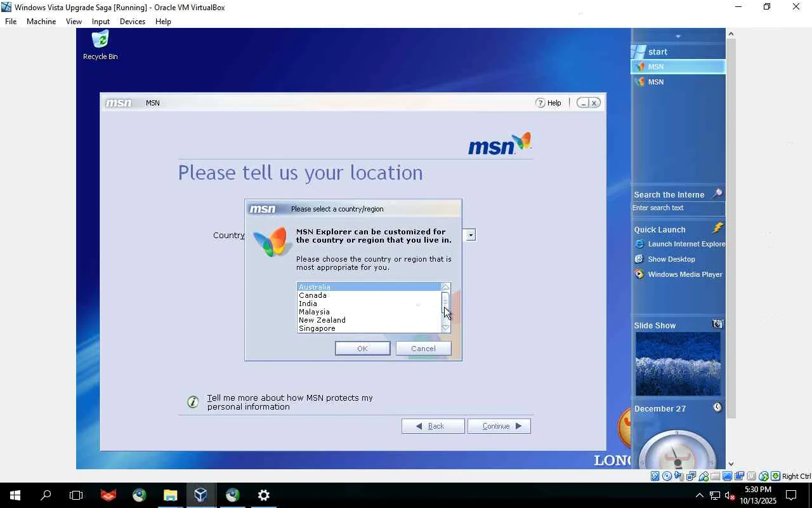This screenshot has width=812, height=508.
Task: Select Malaysia in the country list
Action: (369, 312)
